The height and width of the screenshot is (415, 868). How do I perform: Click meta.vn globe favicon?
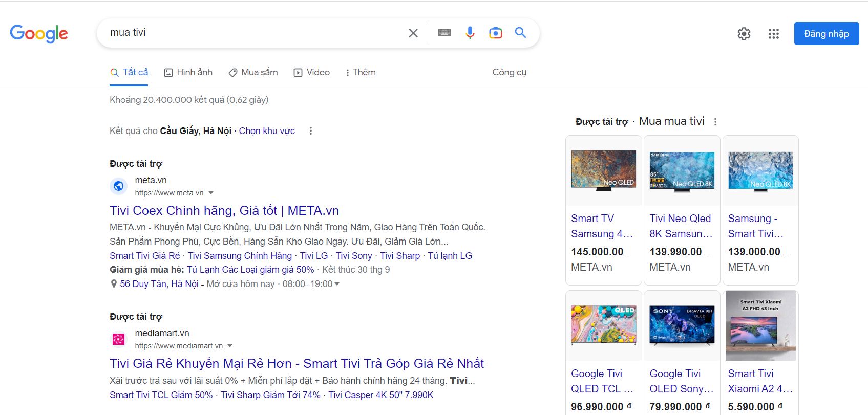[118, 186]
